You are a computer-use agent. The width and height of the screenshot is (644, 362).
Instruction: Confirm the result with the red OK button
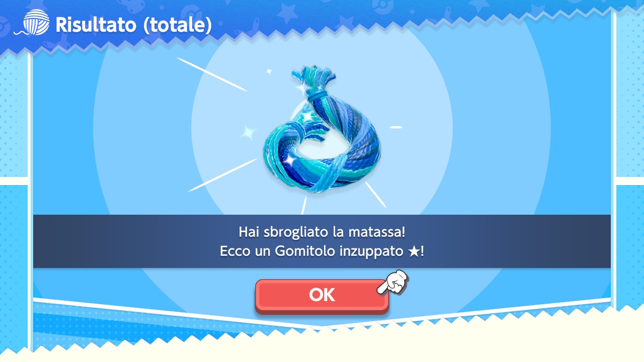(x=322, y=296)
